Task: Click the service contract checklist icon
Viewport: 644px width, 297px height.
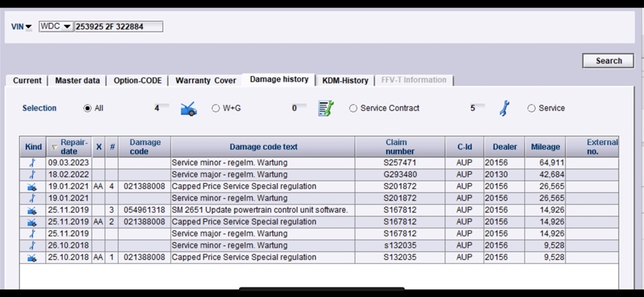Action: 326,108
